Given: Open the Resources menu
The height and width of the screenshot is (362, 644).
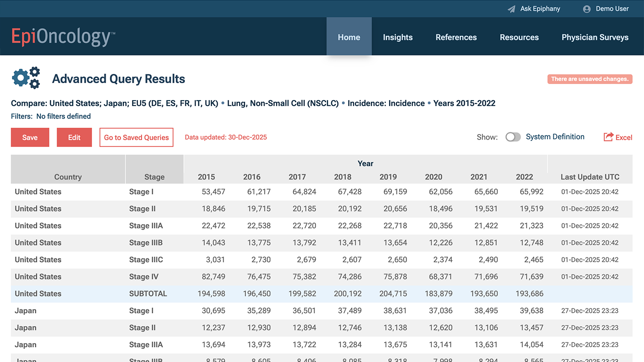Looking at the screenshot, I should tap(519, 37).
